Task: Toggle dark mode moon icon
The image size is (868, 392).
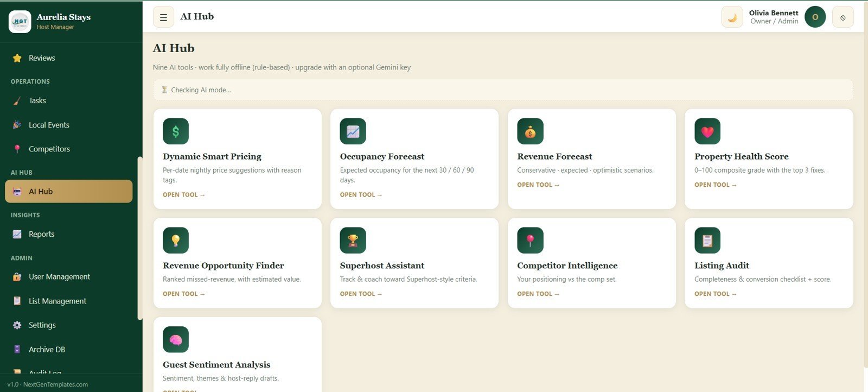Action: 732,17
